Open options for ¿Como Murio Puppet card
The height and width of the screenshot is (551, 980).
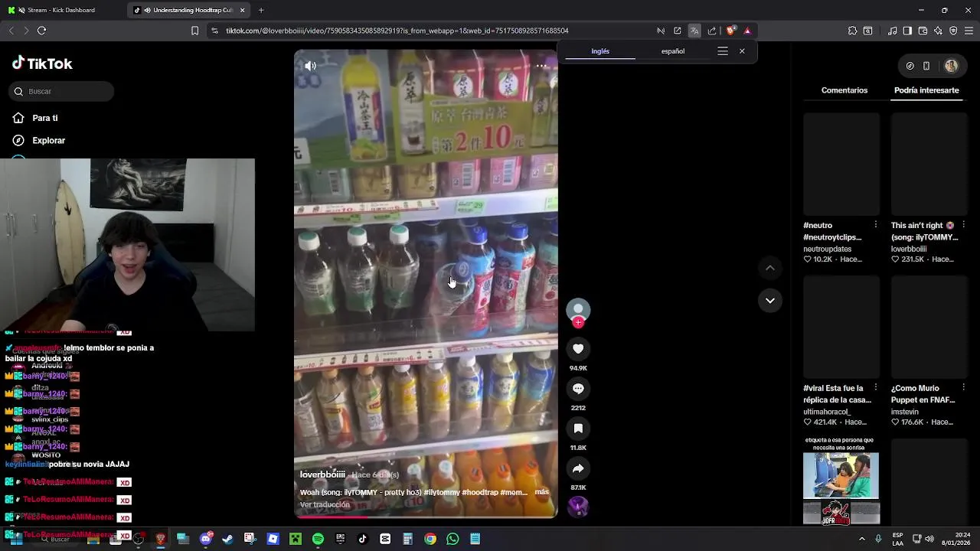click(x=963, y=387)
